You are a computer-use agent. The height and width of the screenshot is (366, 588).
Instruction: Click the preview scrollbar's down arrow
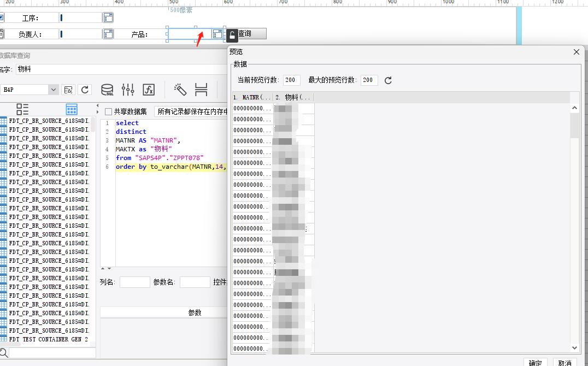pyautogui.click(x=574, y=347)
